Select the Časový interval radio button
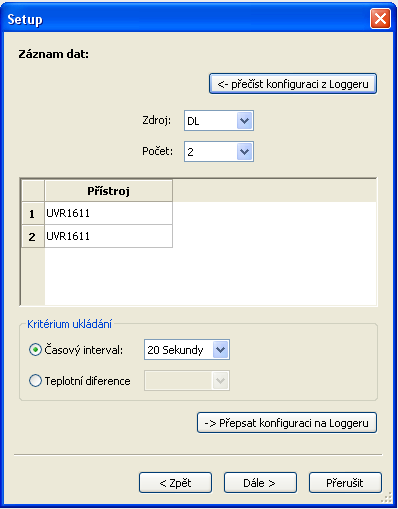 point(35,350)
